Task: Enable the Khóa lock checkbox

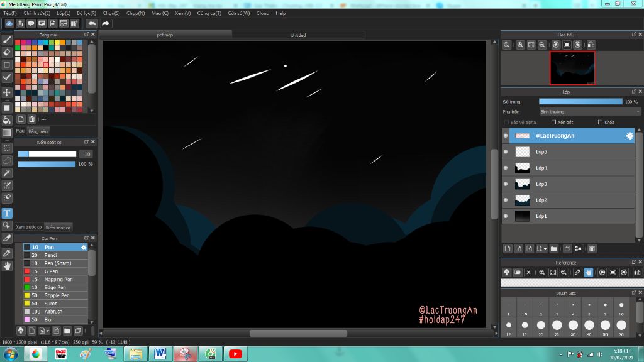Action: (600, 122)
